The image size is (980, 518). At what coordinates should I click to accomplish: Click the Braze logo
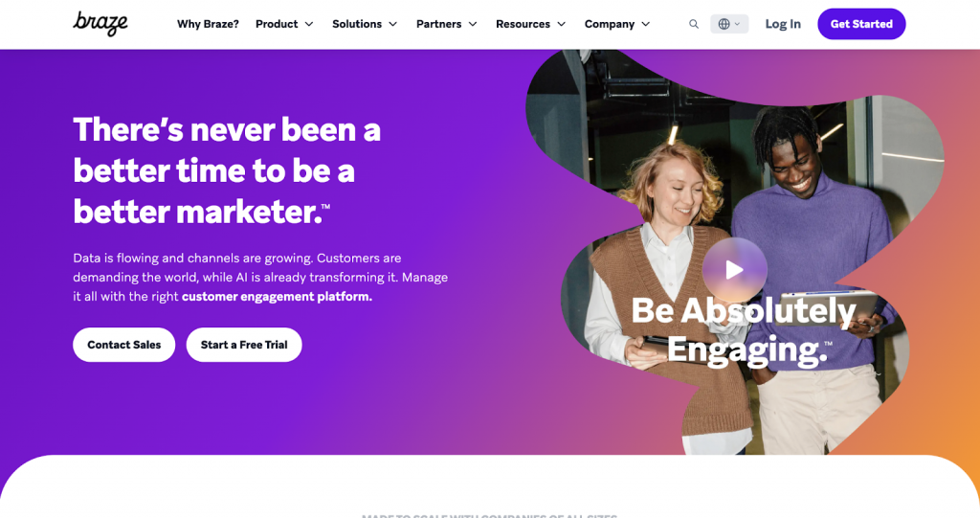pos(100,23)
